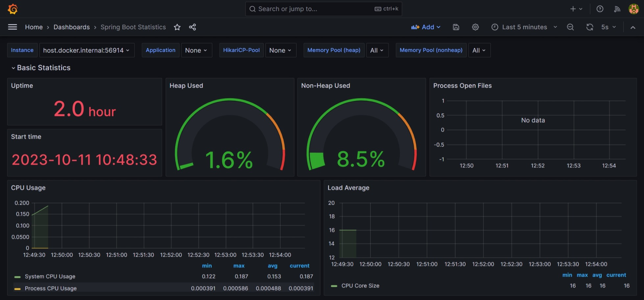644x300 pixels.
Task: Go to Home breadcrumb
Action: [x=34, y=27]
